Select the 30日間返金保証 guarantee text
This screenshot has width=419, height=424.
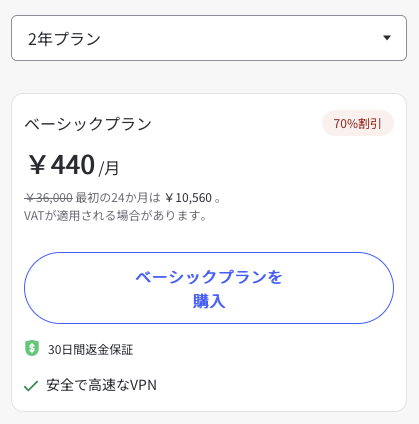90,350
